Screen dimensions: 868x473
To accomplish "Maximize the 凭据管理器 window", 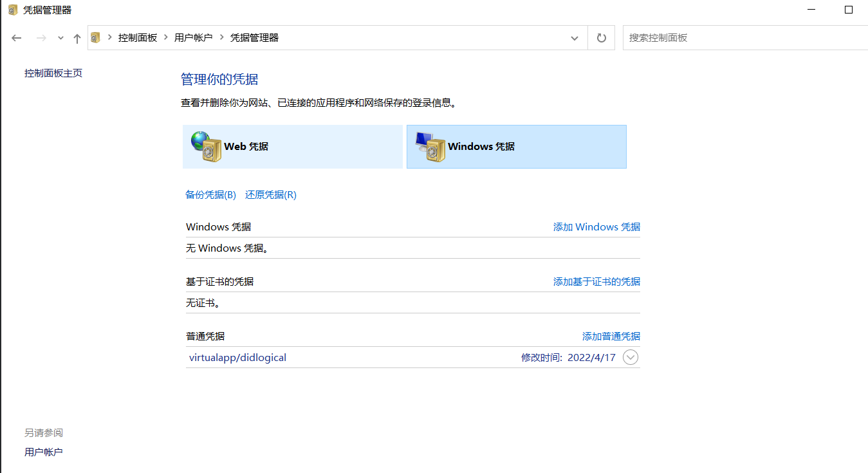I will click(849, 10).
